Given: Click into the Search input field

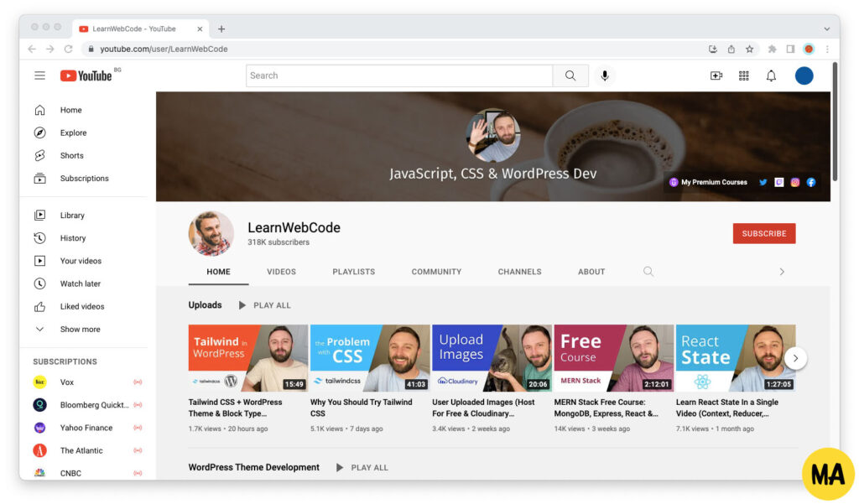Looking at the screenshot, I should [399, 75].
